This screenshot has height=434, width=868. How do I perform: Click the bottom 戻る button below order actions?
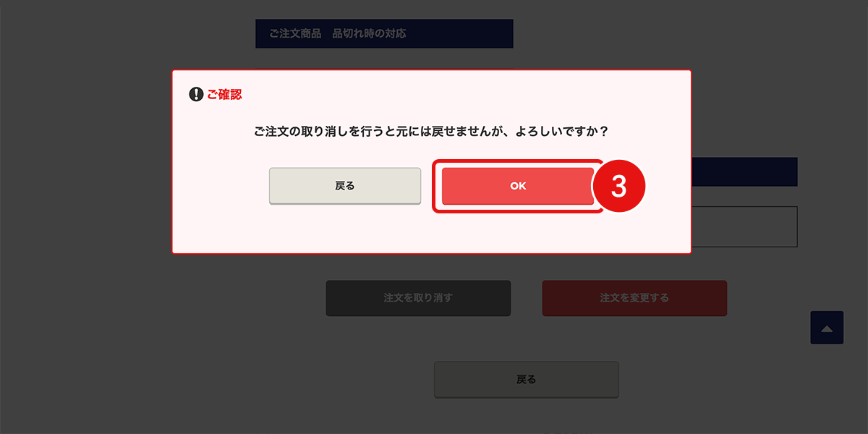(x=527, y=379)
